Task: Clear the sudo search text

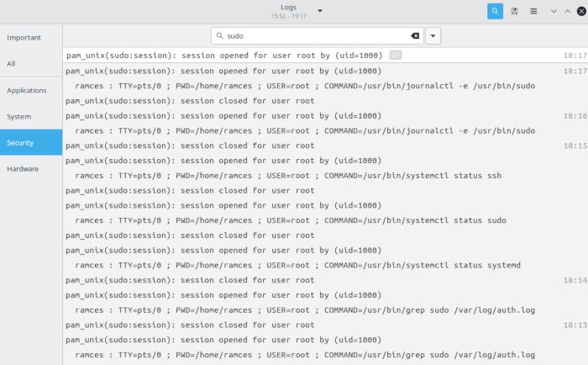Action: tap(415, 35)
